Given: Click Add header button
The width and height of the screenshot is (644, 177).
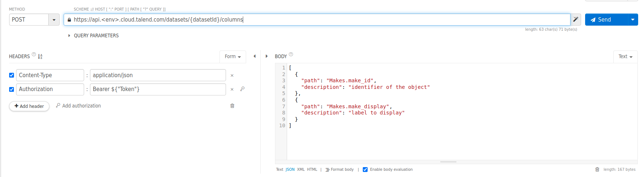Looking at the screenshot, I should 29,106.
